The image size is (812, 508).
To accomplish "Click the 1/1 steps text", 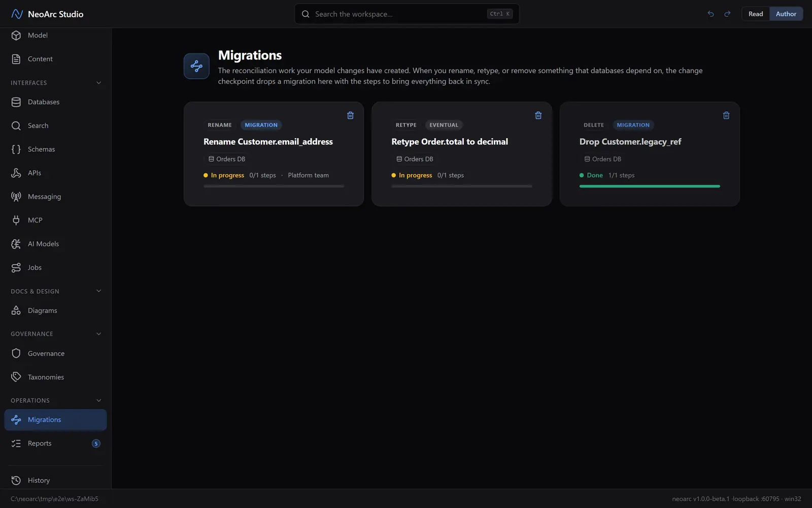I will tap(621, 175).
